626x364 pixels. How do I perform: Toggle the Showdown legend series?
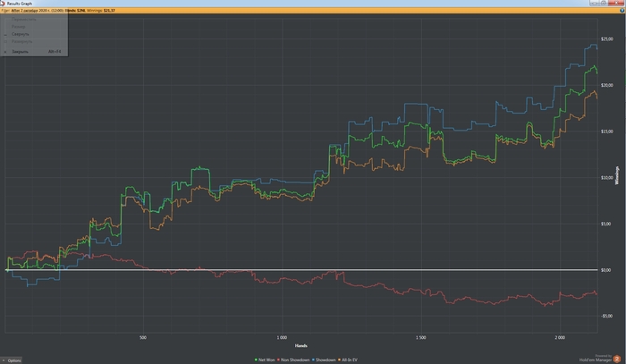click(324, 360)
